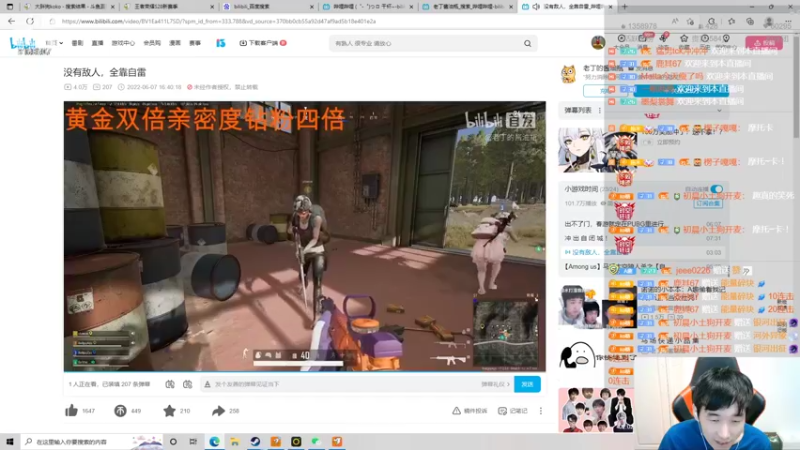Open WeChat from the taskbar
800x450 pixels.
click(316, 441)
